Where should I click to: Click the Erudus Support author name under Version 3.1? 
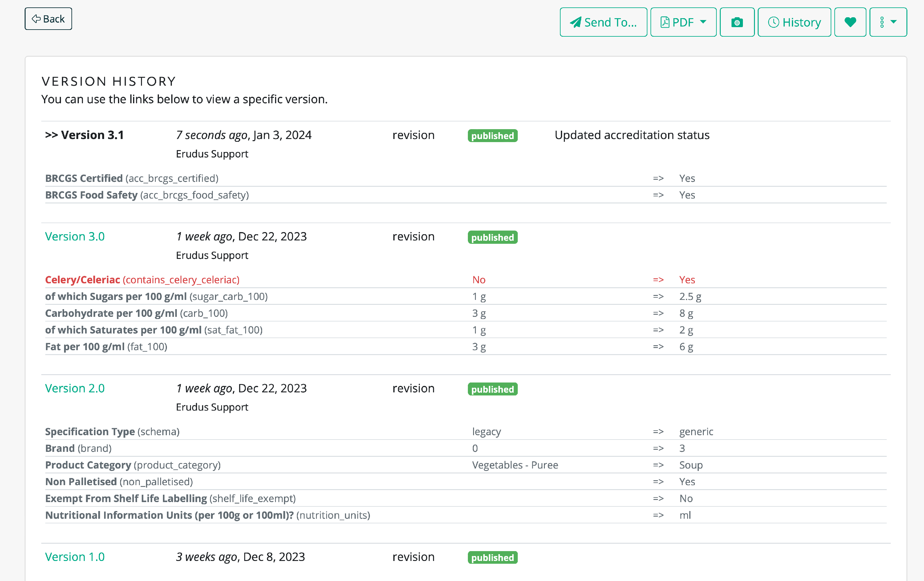[x=212, y=153]
